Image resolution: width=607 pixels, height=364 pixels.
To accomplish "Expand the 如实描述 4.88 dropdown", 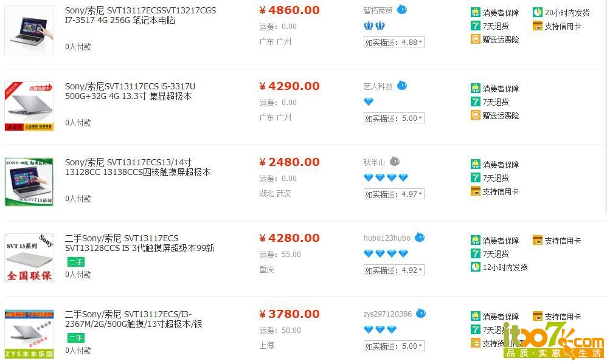I will [394, 42].
